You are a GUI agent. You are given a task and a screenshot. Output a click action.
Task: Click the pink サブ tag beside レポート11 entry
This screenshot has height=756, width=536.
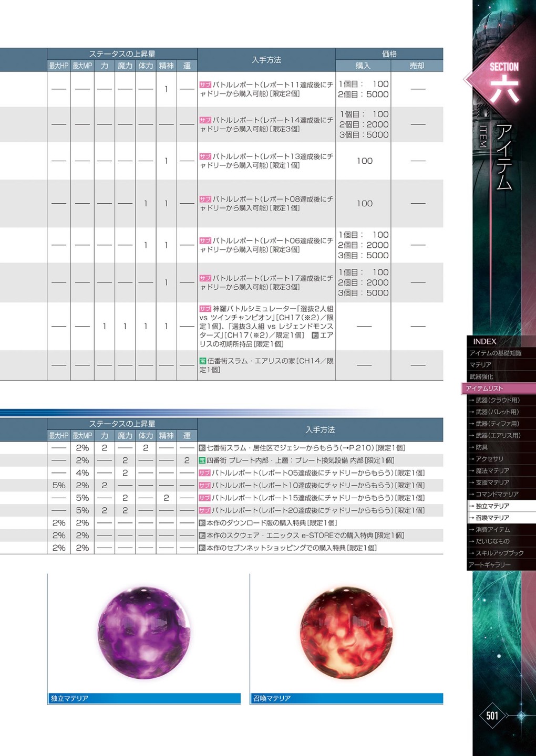(205, 85)
